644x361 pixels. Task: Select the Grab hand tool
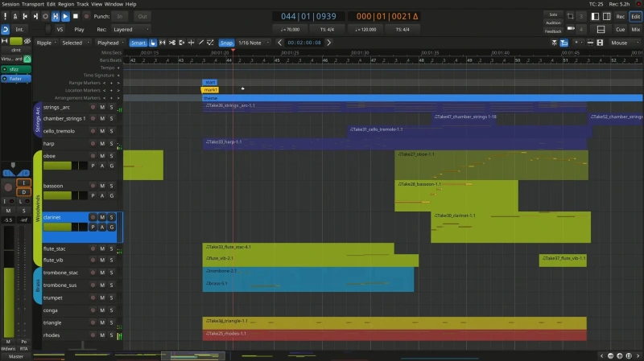tap(153, 43)
